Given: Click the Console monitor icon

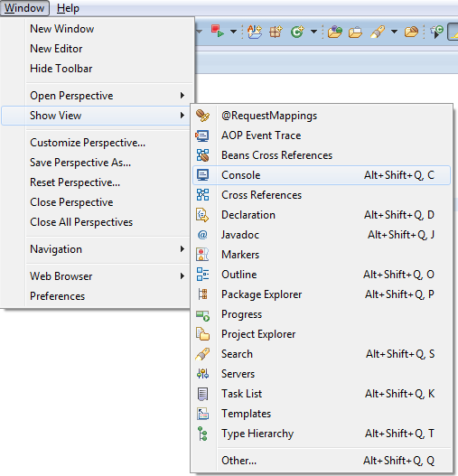Looking at the screenshot, I should tap(202, 175).
